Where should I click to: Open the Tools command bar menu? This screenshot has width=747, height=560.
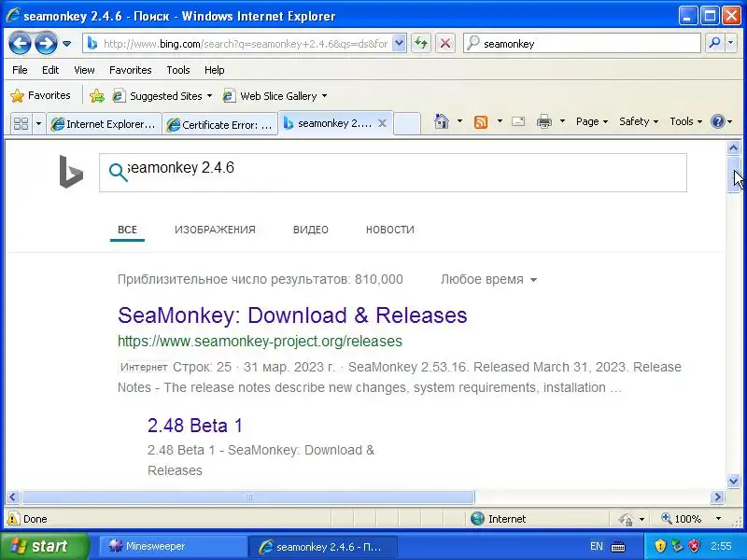click(686, 121)
